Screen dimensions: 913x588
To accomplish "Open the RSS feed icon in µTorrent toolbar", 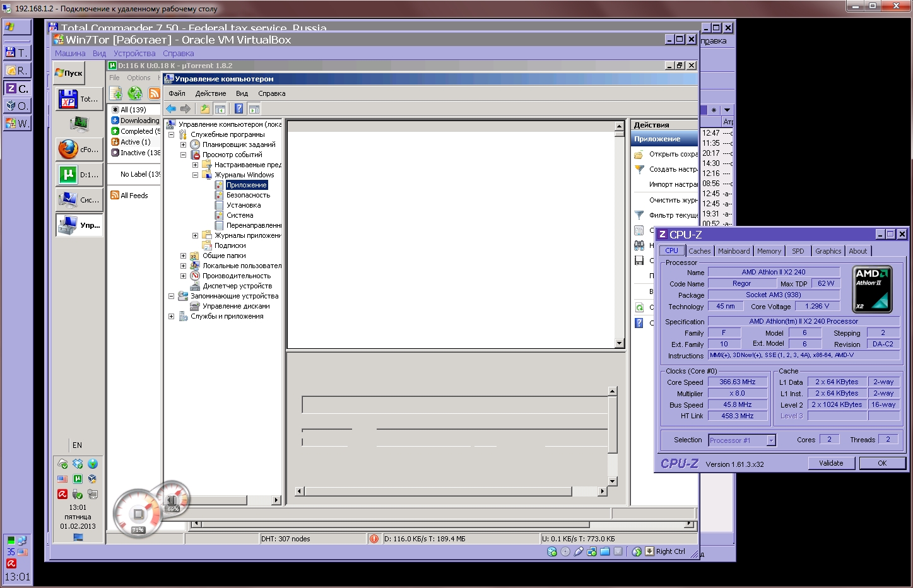I will [x=154, y=93].
